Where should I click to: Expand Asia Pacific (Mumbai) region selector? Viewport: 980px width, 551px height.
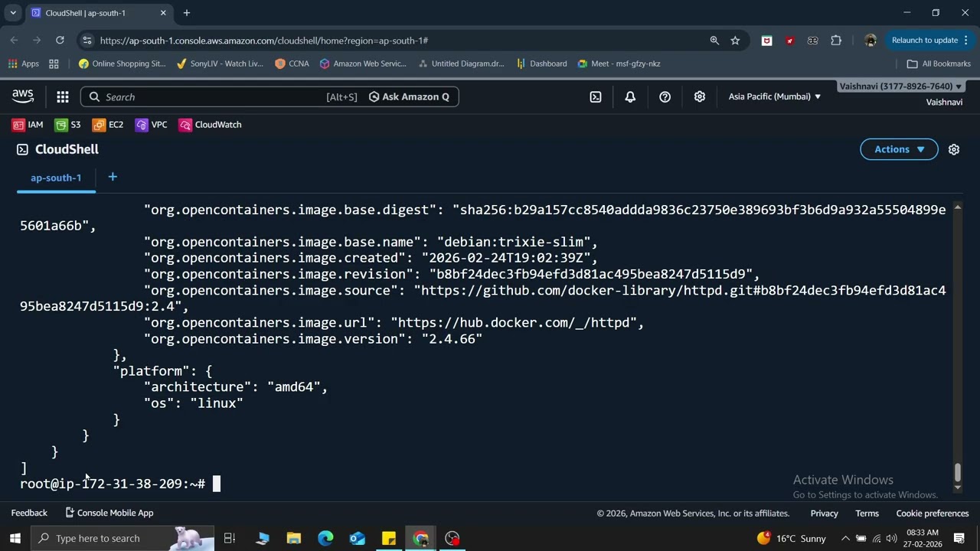pos(774,96)
